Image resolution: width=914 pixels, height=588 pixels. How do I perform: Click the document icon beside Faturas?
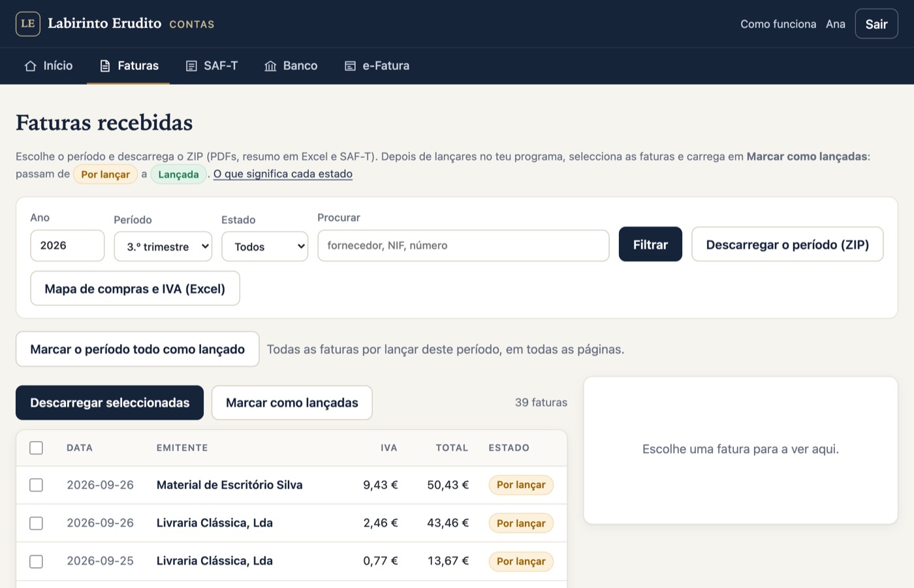105,66
